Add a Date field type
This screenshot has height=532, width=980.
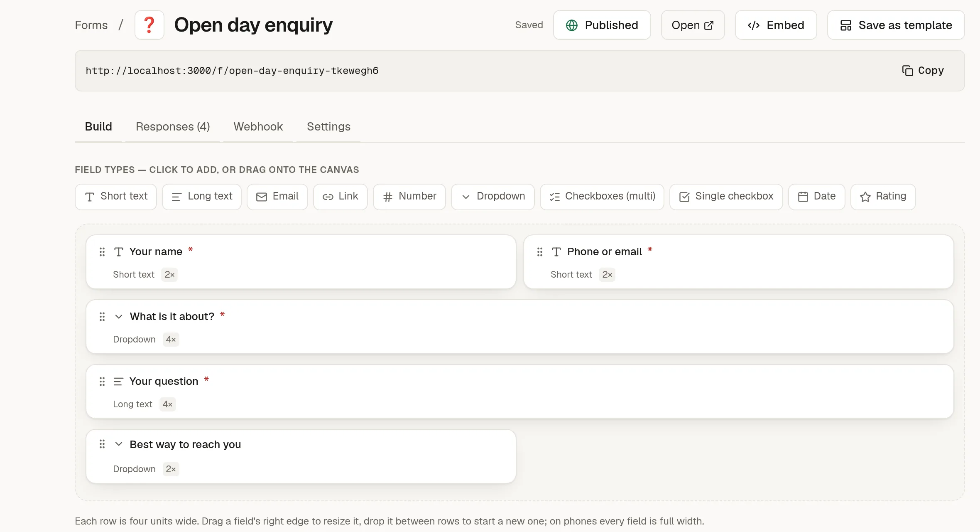click(817, 197)
